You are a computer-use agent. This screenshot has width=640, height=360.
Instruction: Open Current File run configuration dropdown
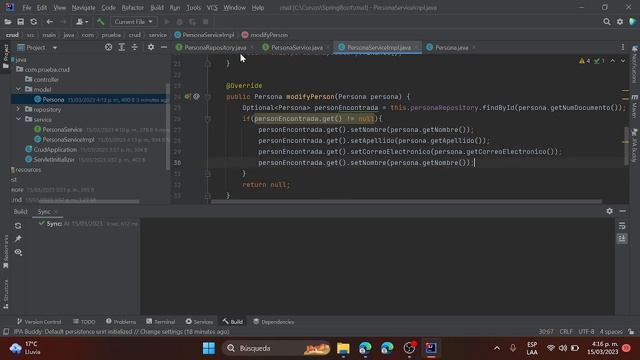133,22
